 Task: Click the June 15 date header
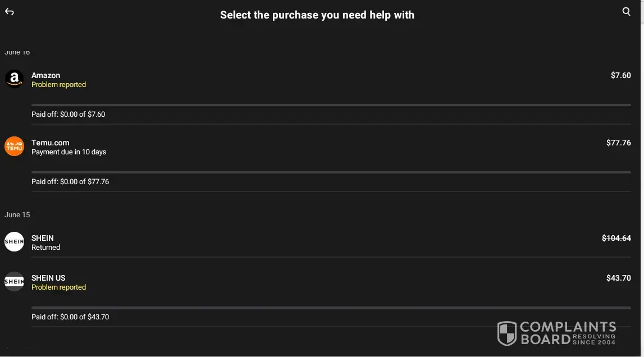click(x=17, y=215)
